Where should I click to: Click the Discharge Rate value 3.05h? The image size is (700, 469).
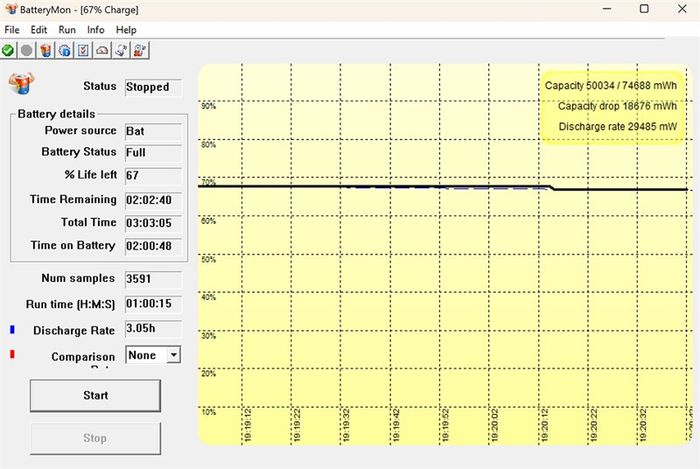tap(153, 329)
